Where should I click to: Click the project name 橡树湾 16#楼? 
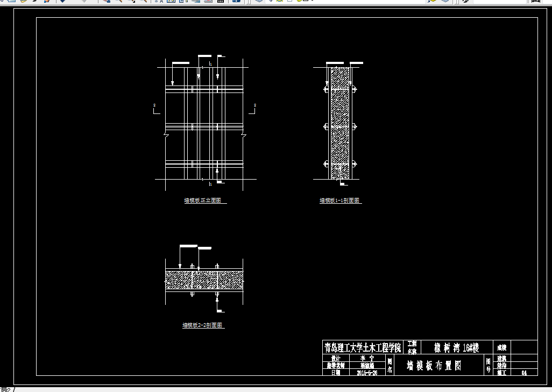tap(457, 348)
